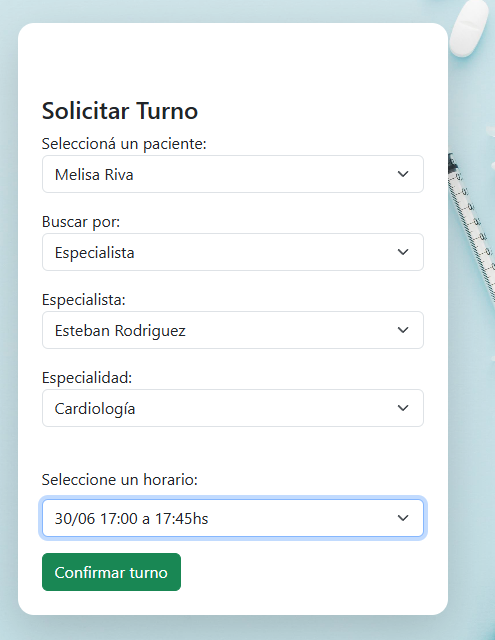This screenshot has height=640, width=495.
Task: Open the patient selector showing Melisa Riva
Action: [233, 174]
